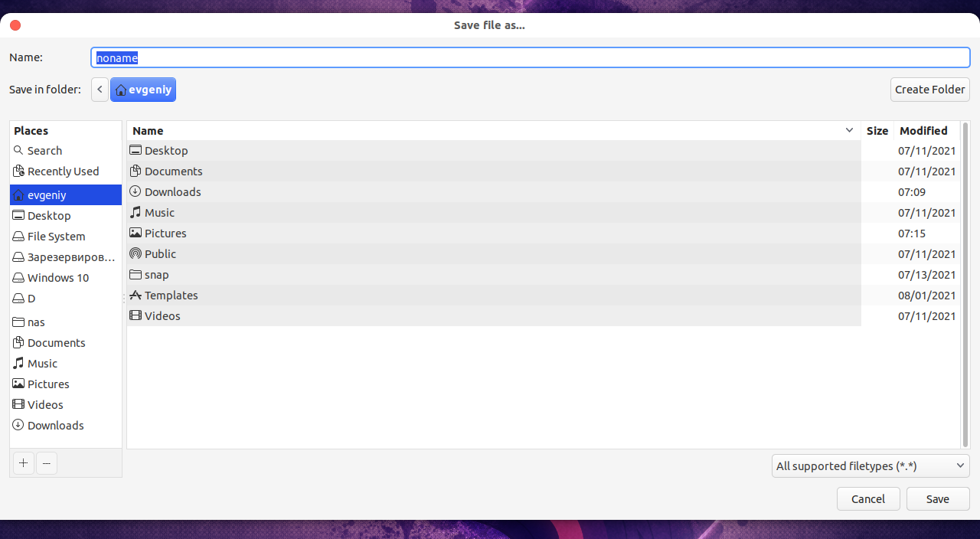
Task: Click the Name column sort arrow
Action: tap(848, 130)
